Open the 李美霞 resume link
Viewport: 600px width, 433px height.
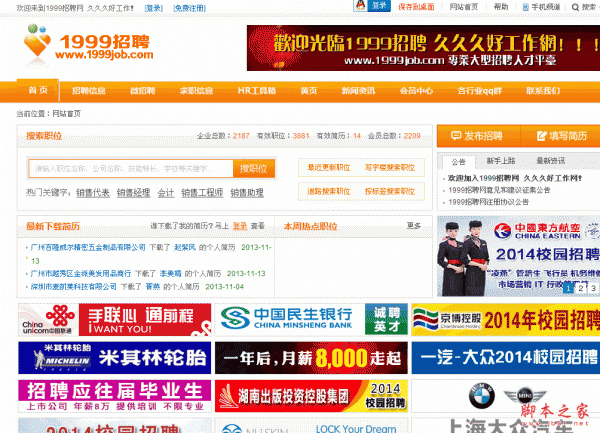pos(170,273)
